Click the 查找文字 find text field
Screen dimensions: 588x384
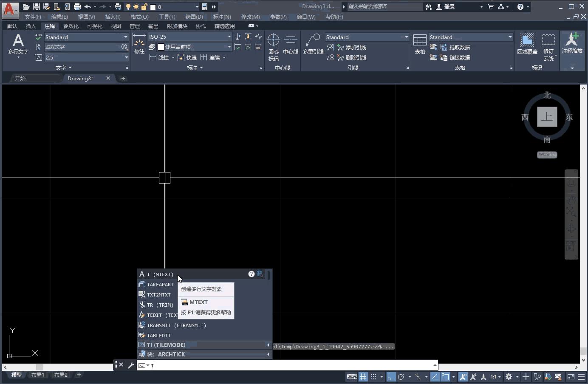coord(82,47)
